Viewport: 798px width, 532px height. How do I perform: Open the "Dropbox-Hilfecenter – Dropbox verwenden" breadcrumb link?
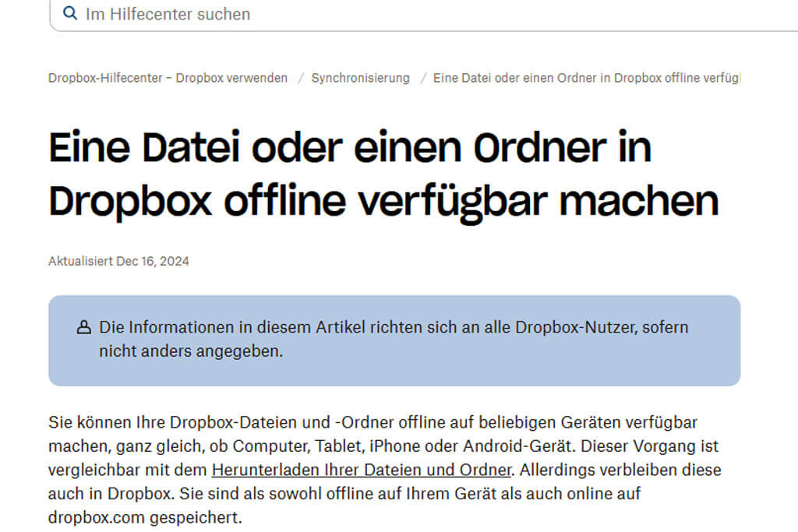(x=168, y=78)
